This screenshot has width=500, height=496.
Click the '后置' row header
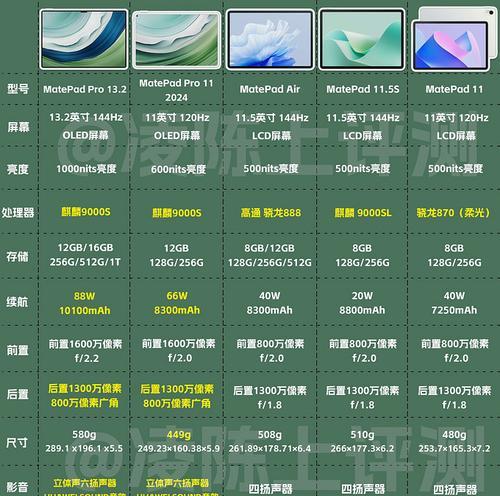(17, 394)
